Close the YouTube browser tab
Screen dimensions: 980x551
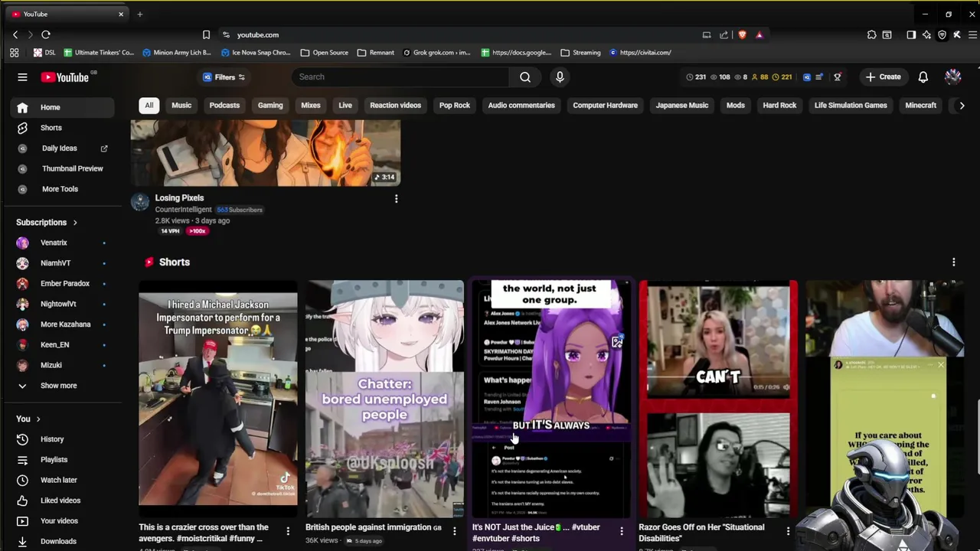coord(120,14)
